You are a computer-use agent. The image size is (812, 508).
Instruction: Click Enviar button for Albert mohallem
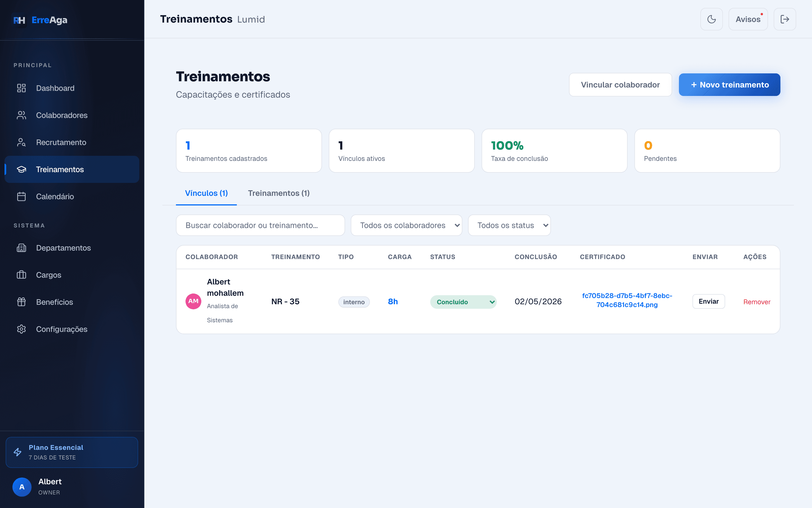[709, 301]
